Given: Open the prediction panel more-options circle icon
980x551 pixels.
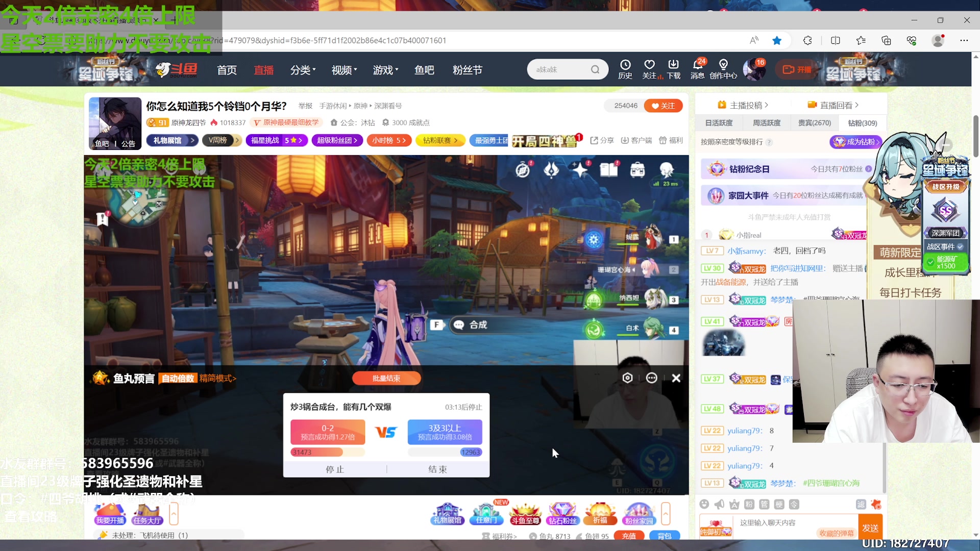Looking at the screenshot, I should tap(652, 378).
